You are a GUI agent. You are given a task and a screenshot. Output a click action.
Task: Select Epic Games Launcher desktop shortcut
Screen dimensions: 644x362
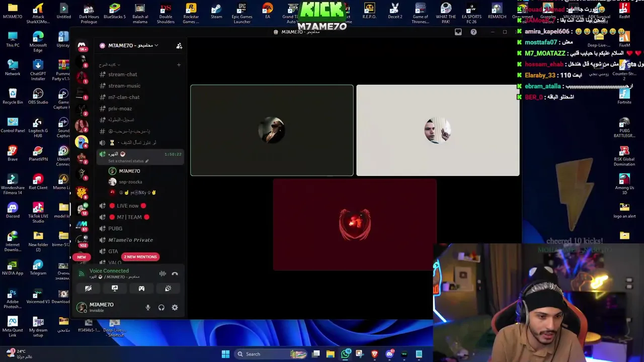pos(242,13)
